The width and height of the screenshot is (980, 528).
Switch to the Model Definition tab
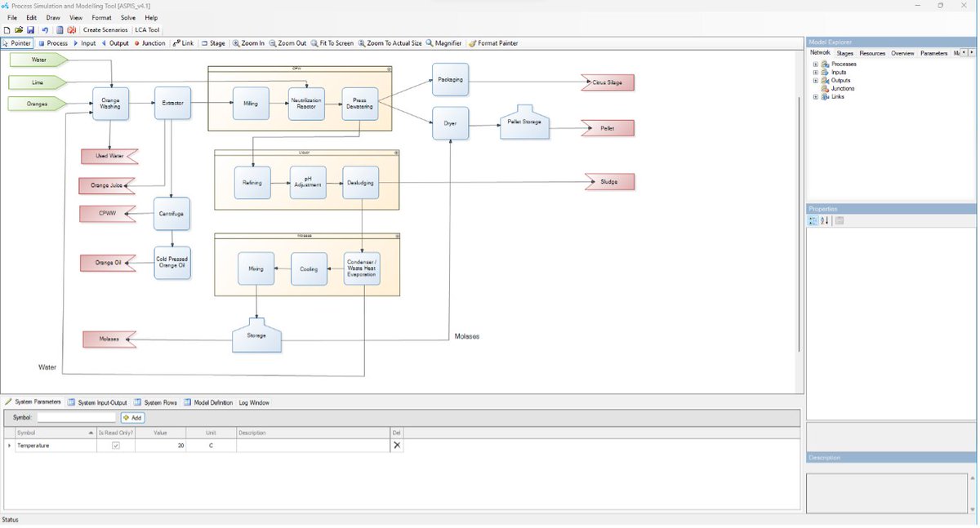[208, 402]
